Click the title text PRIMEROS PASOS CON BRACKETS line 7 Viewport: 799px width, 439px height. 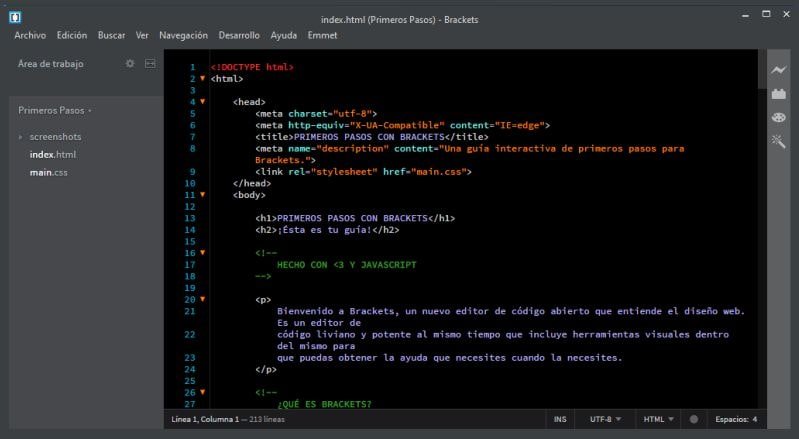tap(368, 136)
